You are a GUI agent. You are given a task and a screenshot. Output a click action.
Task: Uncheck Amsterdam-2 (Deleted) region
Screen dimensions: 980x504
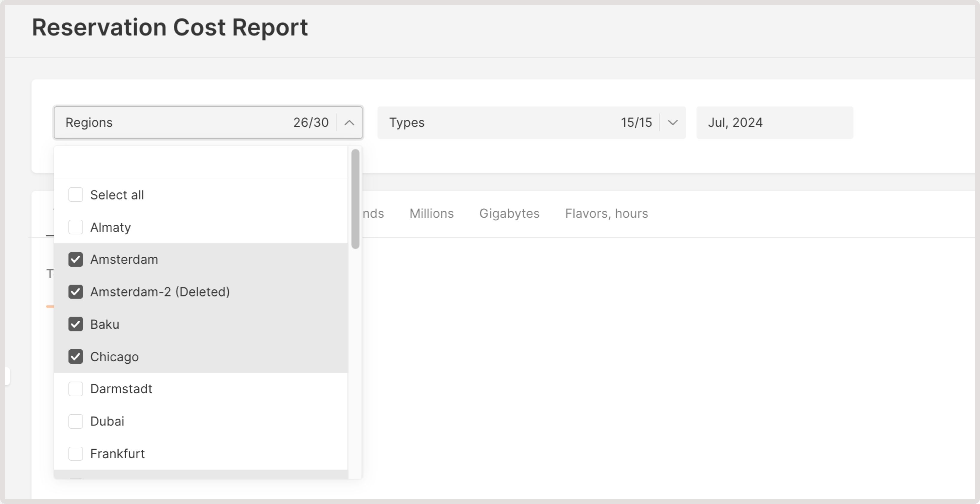point(76,291)
